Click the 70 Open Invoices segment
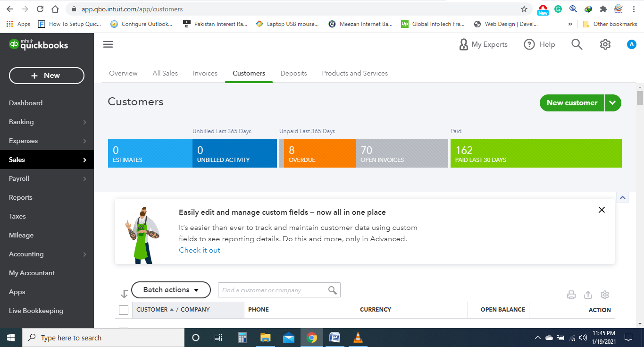The width and height of the screenshot is (644, 347). tap(402, 153)
